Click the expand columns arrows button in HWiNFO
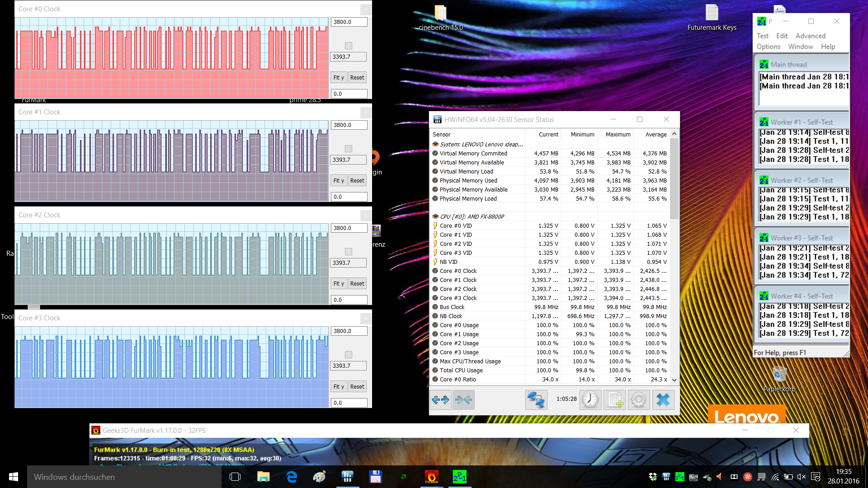This screenshot has height=488, width=868. [x=440, y=400]
